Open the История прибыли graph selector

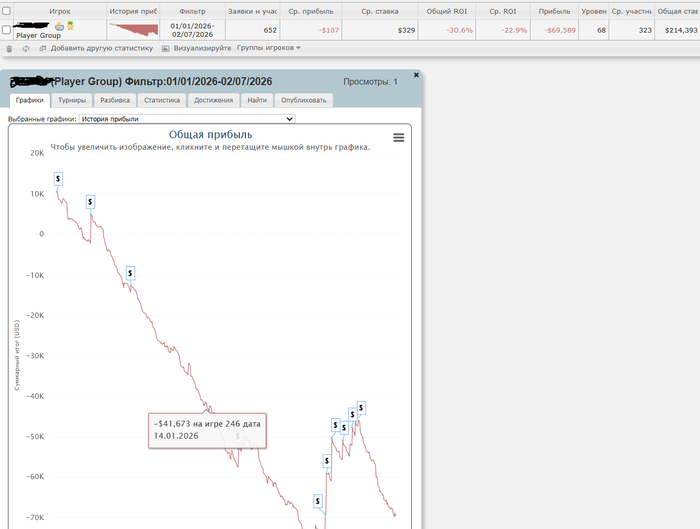tap(187, 119)
